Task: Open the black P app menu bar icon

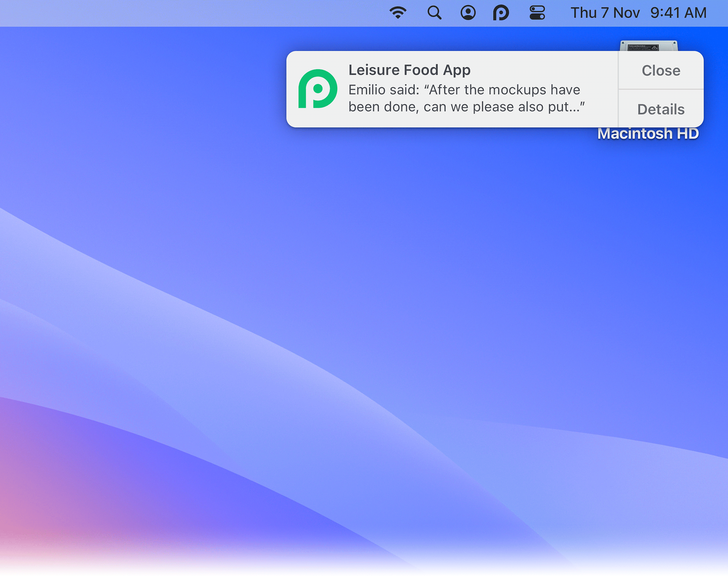Action: (x=501, y=13)
